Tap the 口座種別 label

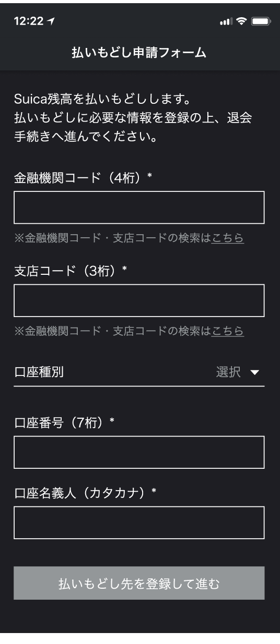[39, 372]
